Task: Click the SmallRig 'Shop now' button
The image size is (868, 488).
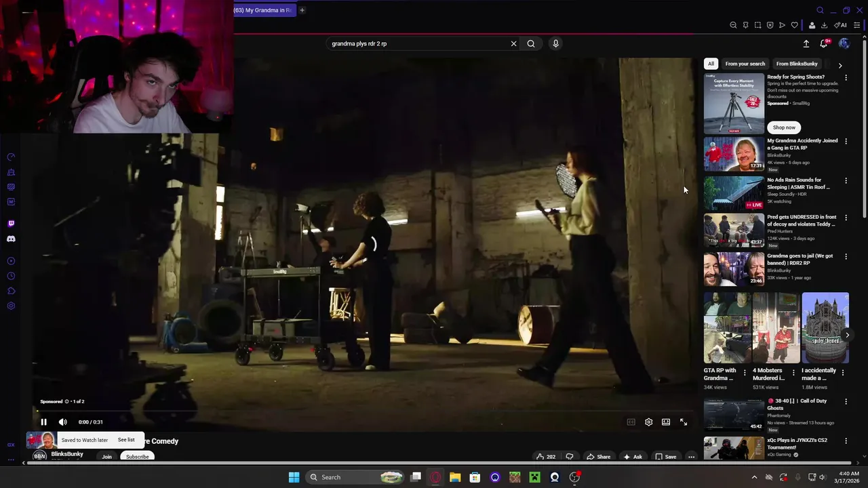Action: [x=784, y=127]
